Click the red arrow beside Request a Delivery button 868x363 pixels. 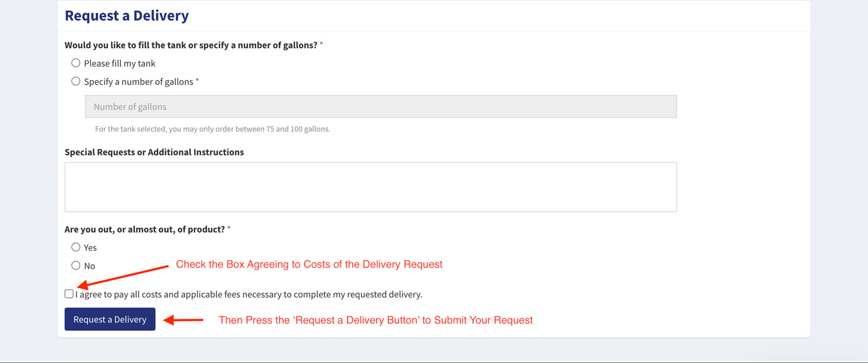(183, 320)
